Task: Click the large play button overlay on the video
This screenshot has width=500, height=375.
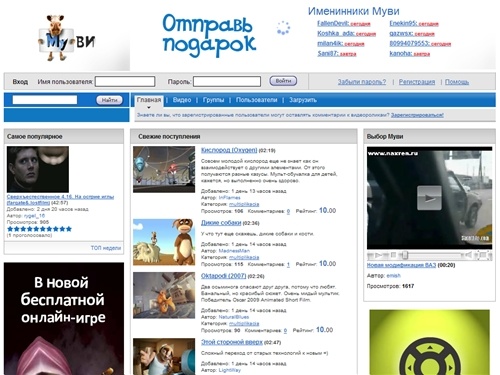Action: pos(429,198)
